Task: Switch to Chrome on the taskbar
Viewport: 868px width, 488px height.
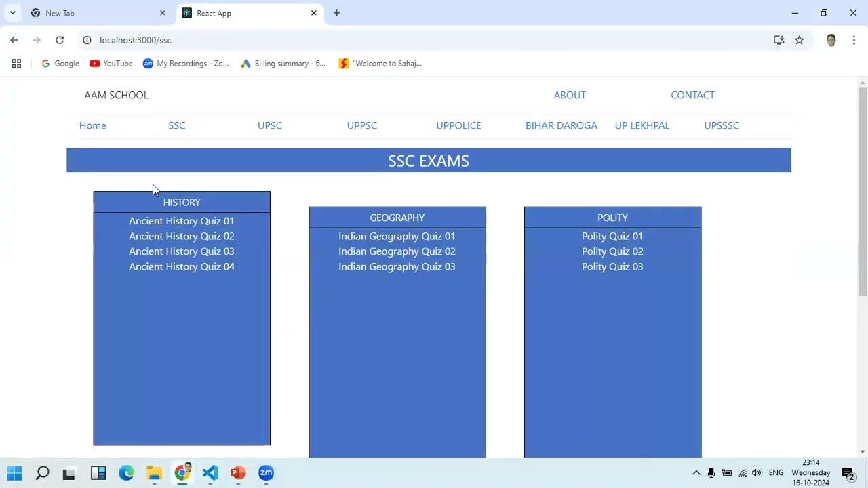Action: tap(182, 472)
